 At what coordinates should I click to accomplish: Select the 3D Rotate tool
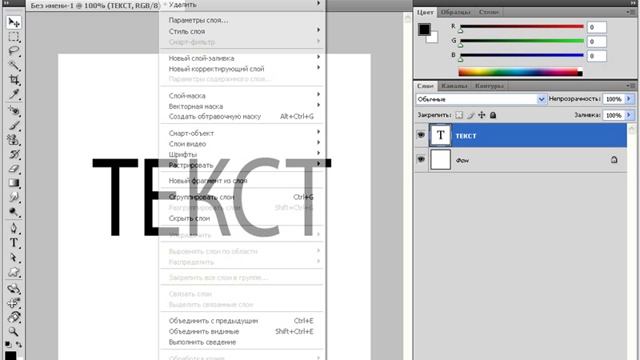point(13,289)
